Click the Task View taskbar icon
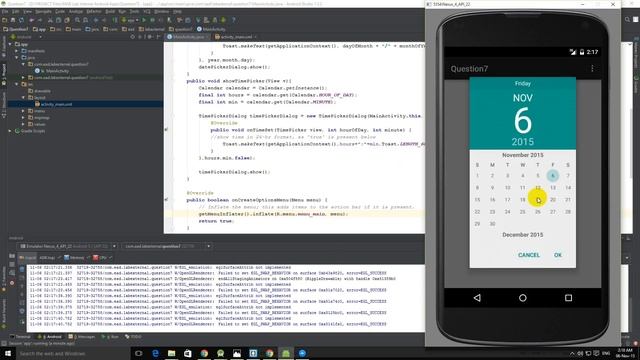Screen dimensions: 640x360 pos(138,353)
